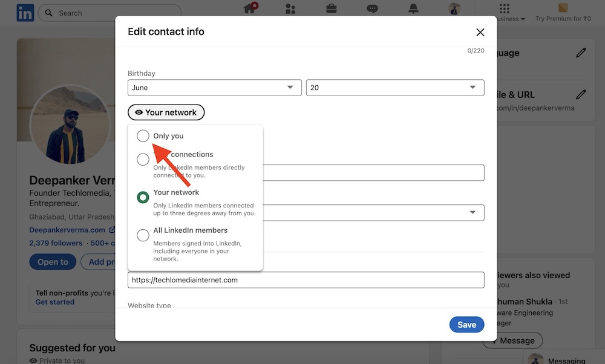Open the profile photo thumbnail
The image size is (605, 364).
tap(70, 125)
